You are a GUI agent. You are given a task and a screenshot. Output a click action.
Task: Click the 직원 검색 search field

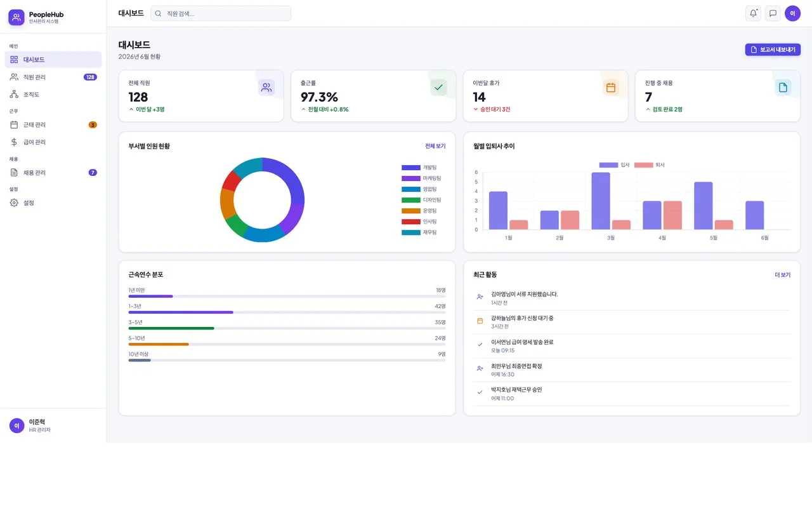coord(221,13)
